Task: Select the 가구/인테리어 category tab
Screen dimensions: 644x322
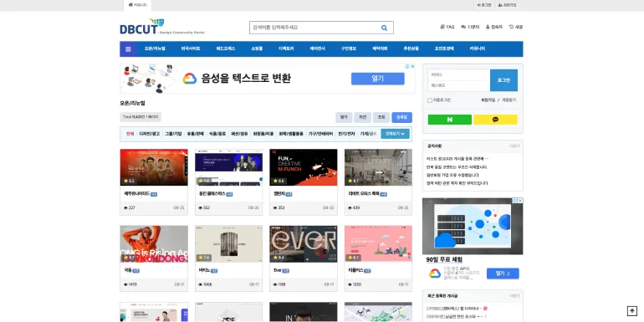Action: coord(321,134)
